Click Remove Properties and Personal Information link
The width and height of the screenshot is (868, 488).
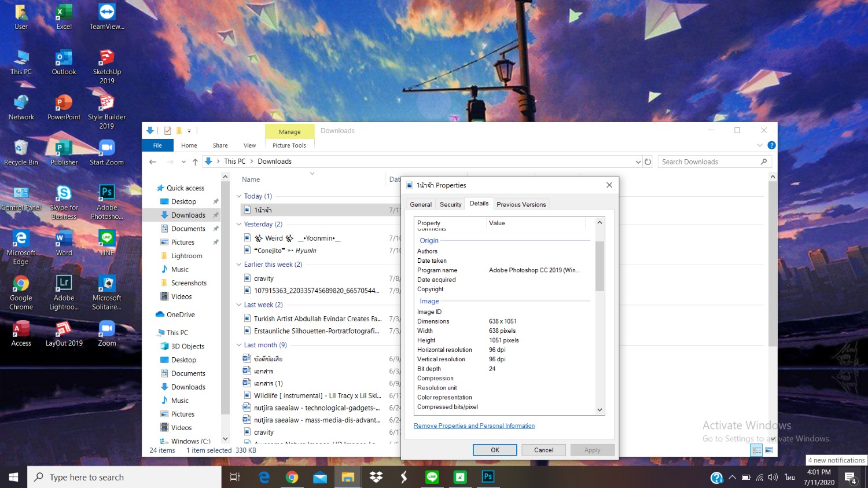tap(474, 425)
